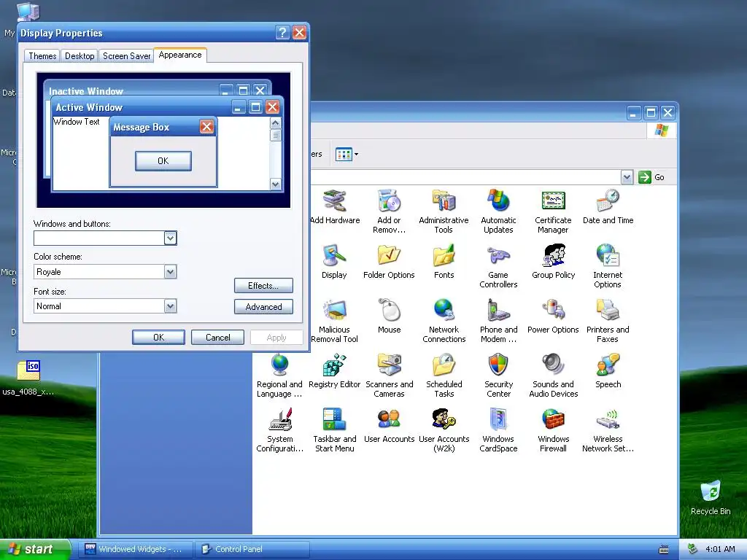Open Windows CardSpace icon
This screenshot has width=747, height=560.
tap(498, 430)
